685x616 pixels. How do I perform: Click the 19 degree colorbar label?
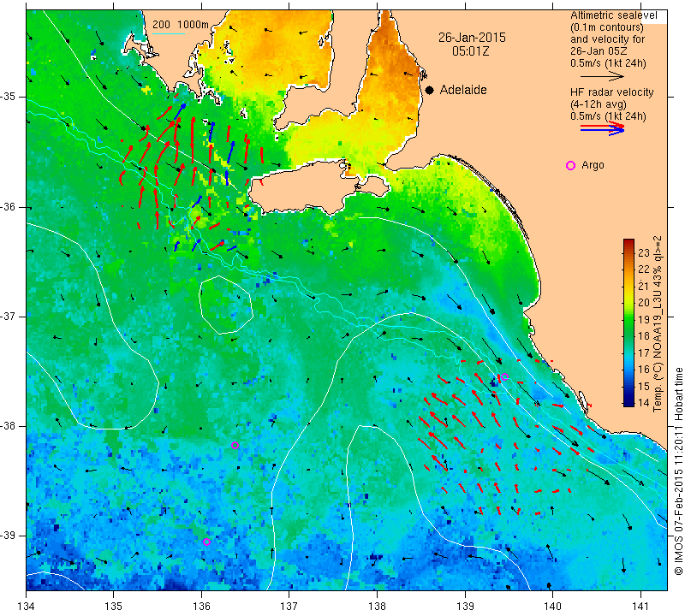click(644, 319)
